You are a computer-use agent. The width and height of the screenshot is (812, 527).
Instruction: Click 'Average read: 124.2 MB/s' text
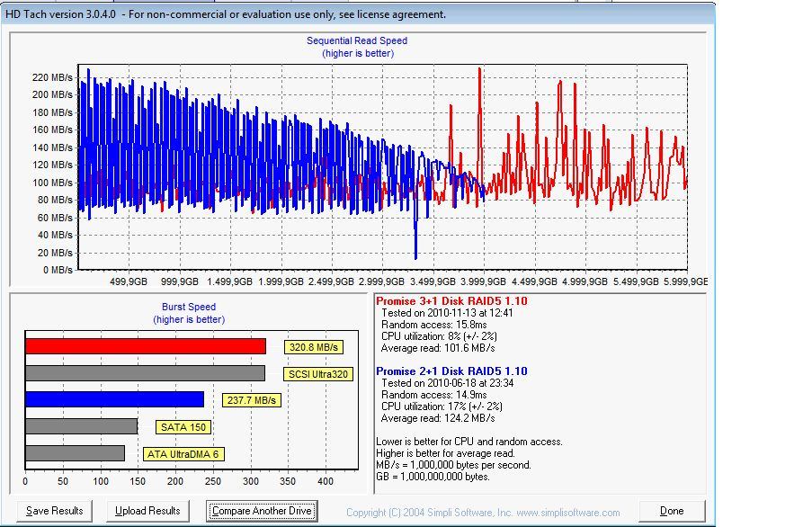(438, 418)
